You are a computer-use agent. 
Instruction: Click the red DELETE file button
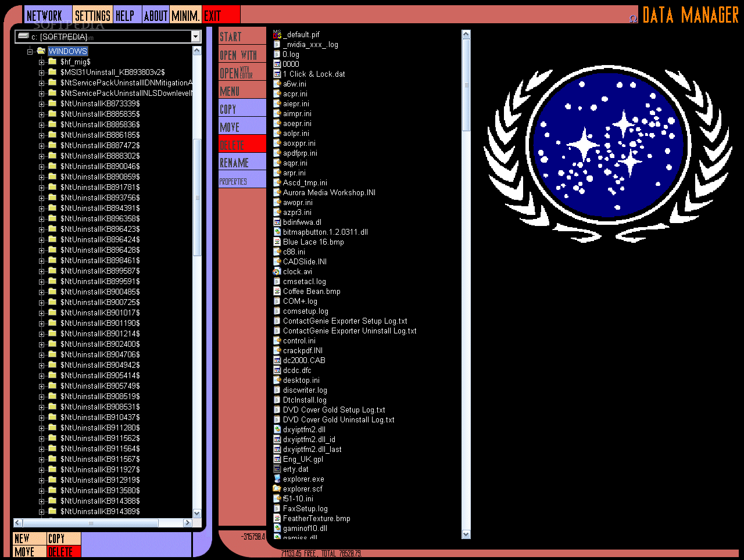(x=242, y=145)
